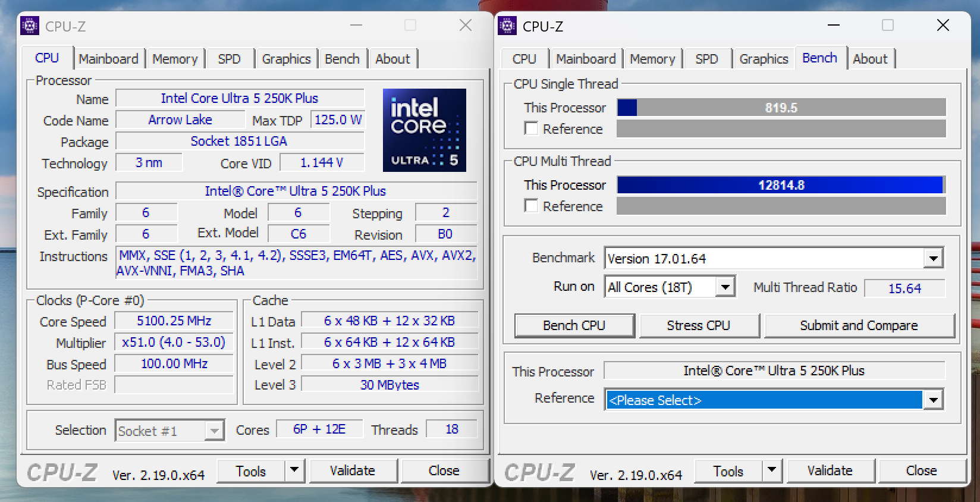The image size is (980, 502).
Task: Open Tools dropdown arrow in right window
Action: coord(772,470)
